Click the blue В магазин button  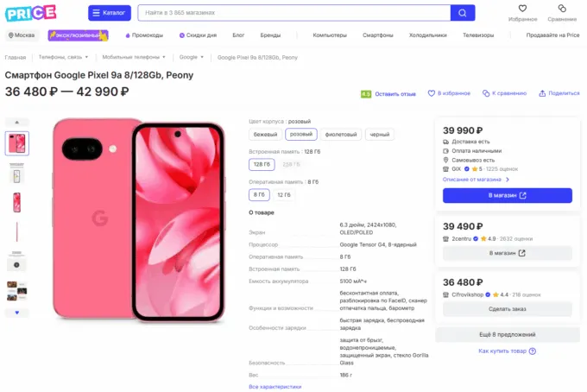coord(507,196)
